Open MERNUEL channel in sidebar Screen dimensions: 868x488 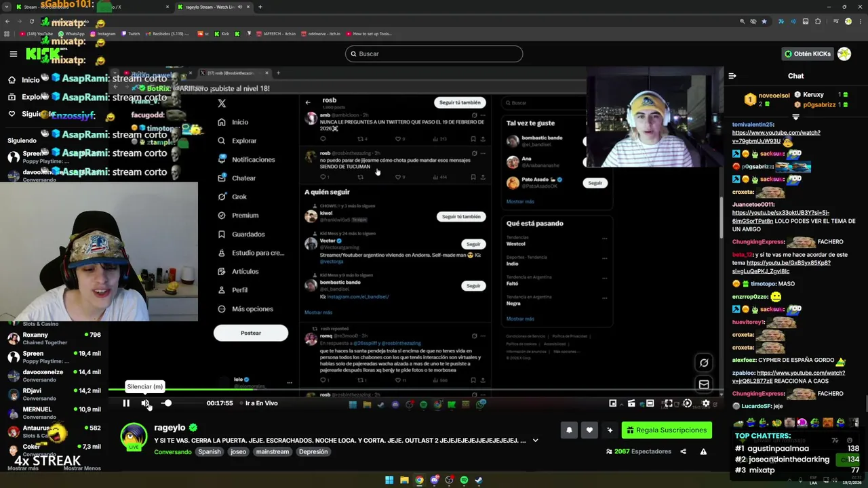coord(54,413)
